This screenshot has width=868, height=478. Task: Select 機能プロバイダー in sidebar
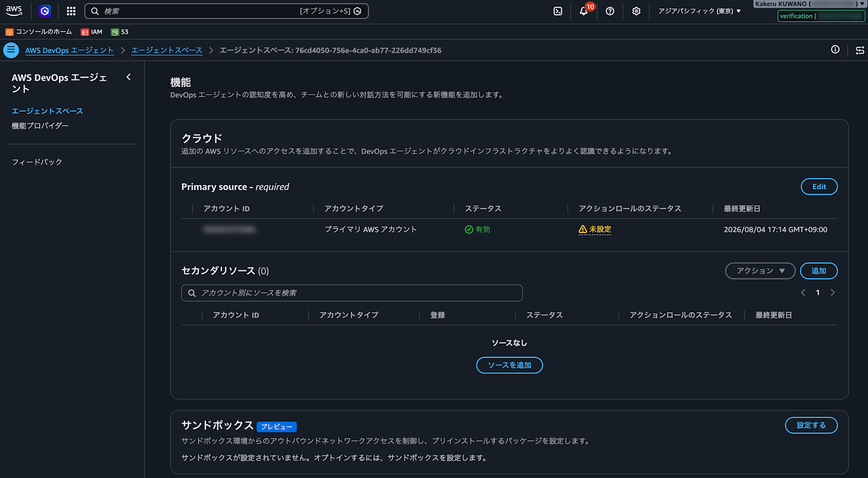click(40, 126)
